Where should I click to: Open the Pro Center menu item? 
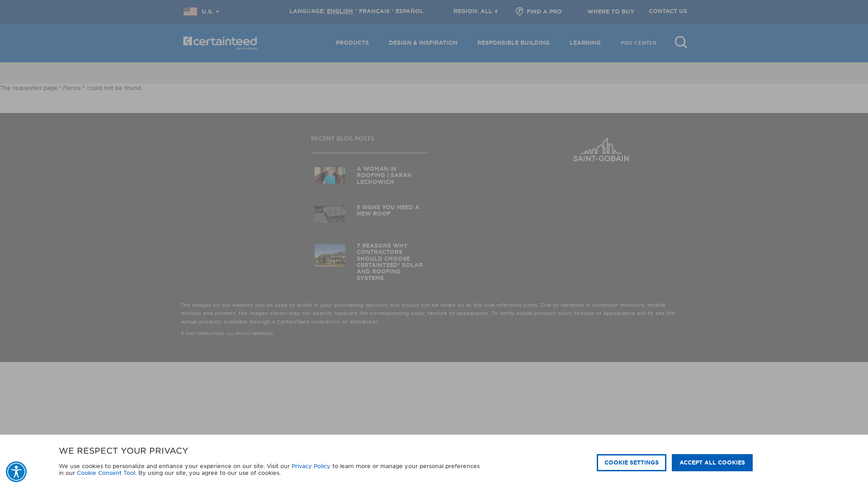639,43
